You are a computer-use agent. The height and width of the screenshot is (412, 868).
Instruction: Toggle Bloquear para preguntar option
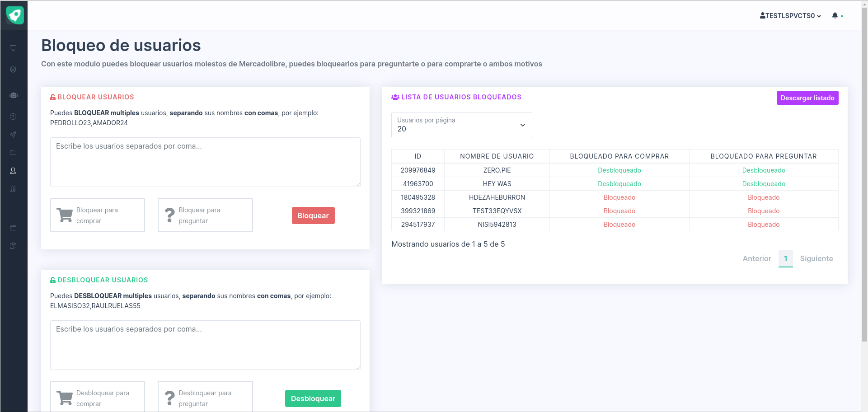(x=205, y=215)
